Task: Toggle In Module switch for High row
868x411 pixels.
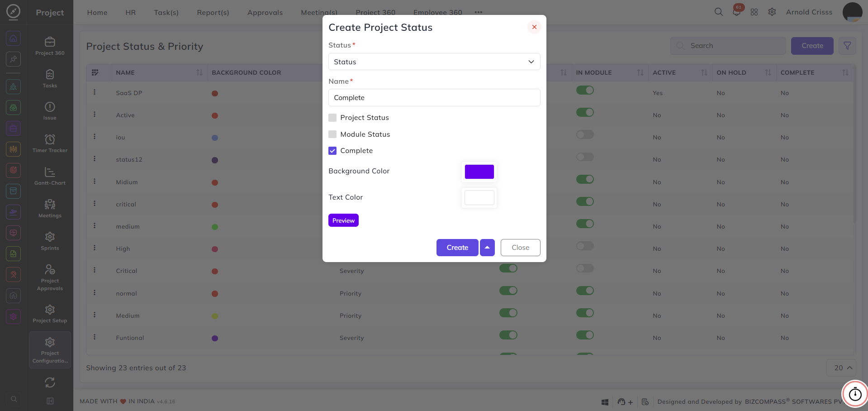Action: 585,246
